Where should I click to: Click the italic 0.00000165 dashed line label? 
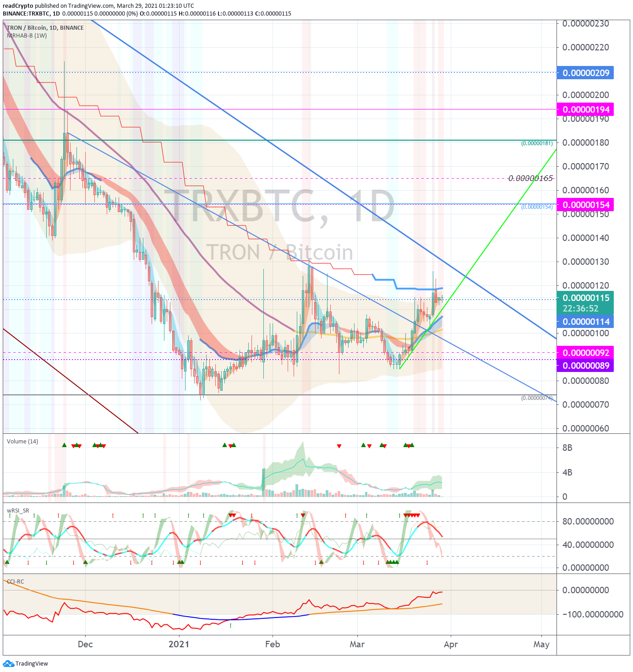pyautogui.click(x=530, y=178)
